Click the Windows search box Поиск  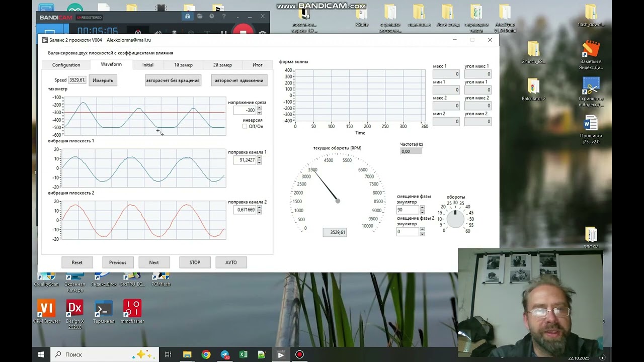pos(104,354)
